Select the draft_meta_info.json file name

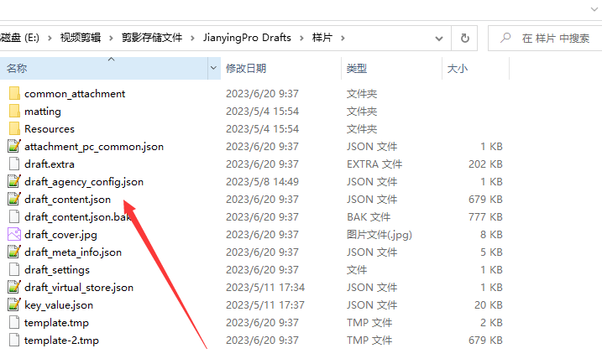click(x=73, y=252)
